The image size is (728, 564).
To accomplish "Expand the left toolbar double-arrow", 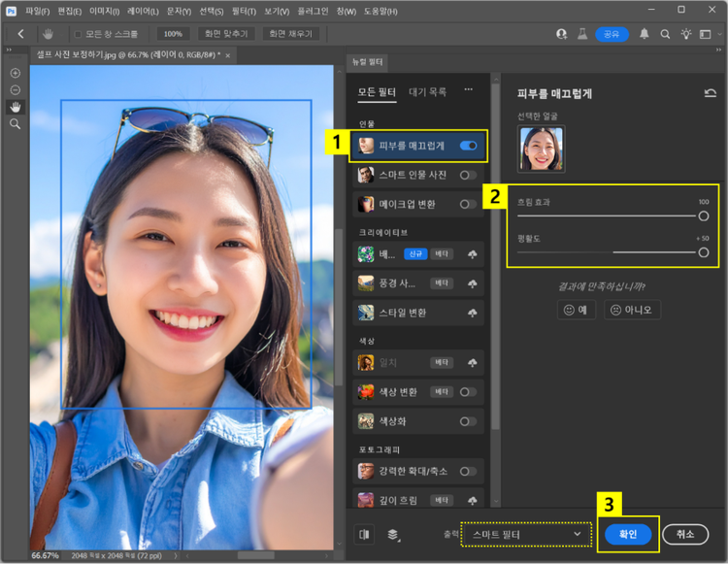I will pos(9,50).
